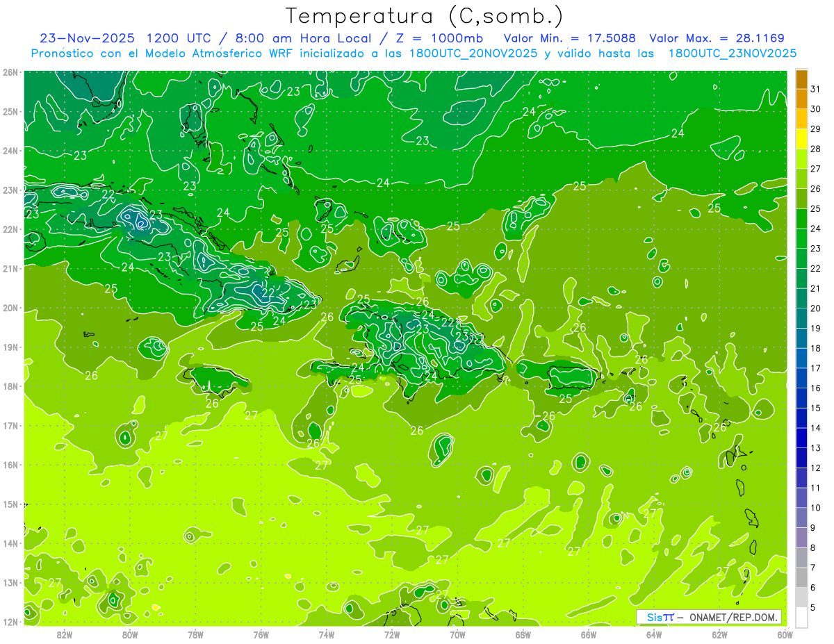Click the longitude axis label '78W'

195,634
